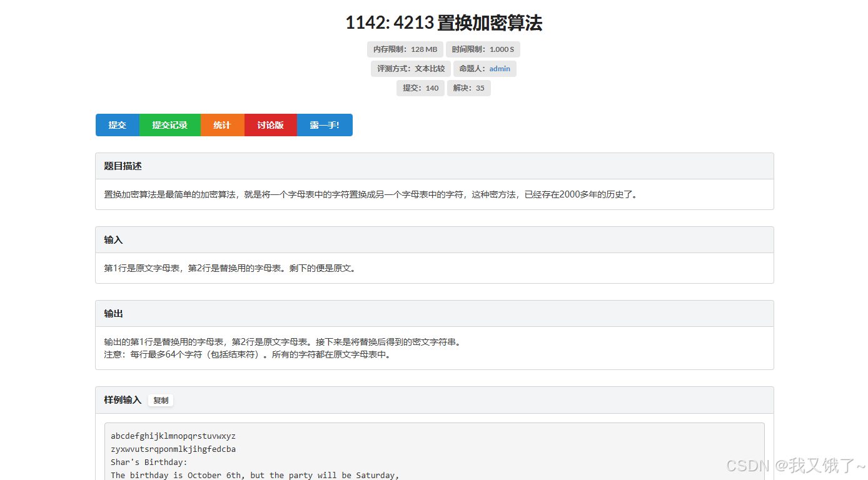The height and width of the screenshot is (480, 868).
Task: Click the 样例输入 section header
Action: [x=435, y=400]
